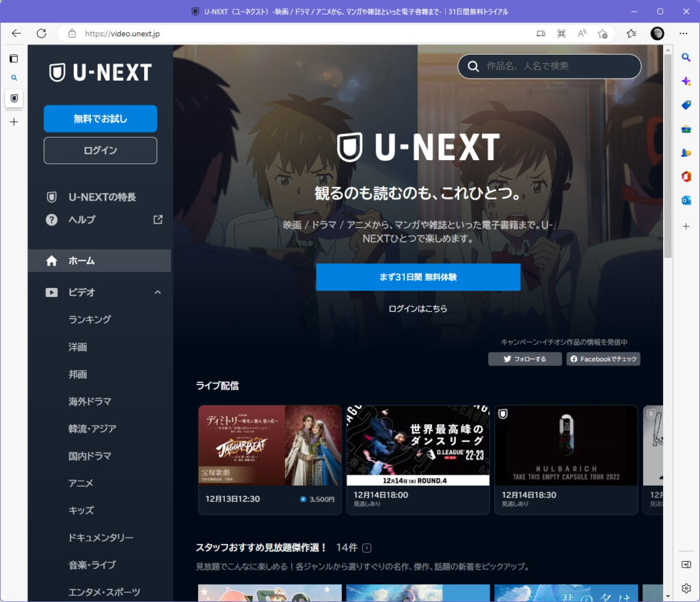700x602 pixels.
Task: Open the D.LEAGUE ROUND.4 live thumbnail
Action: [x=418, y=446]
